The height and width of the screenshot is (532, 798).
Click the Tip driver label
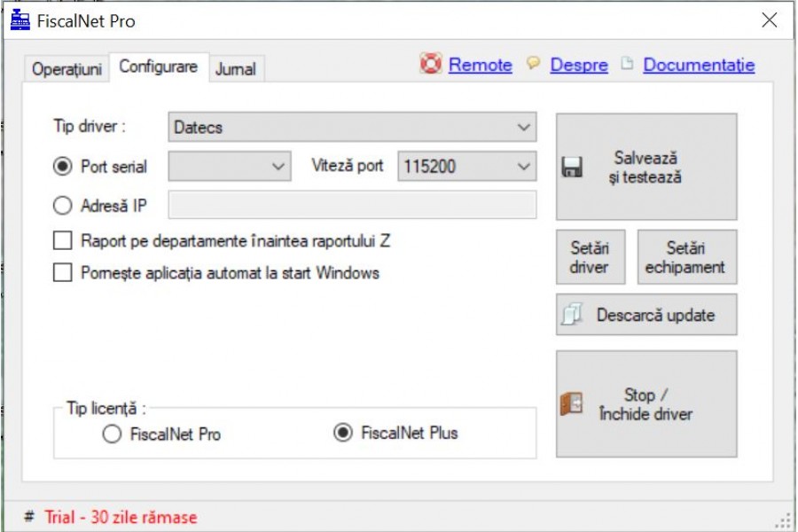[90, 126]
